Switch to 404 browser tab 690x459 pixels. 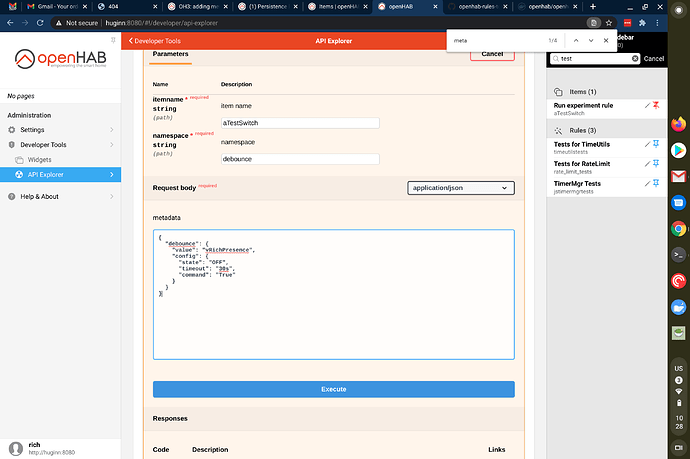coord(127,7)
